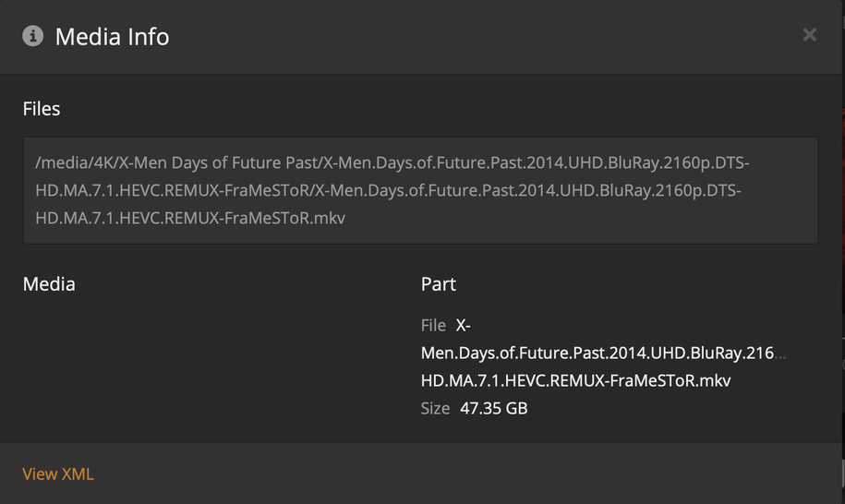Image resolution: width=845 pixels, height=504 pixels.
Task: Click the path line starting "/media/4K/X-Men"
Action: [x=392, y=162]
